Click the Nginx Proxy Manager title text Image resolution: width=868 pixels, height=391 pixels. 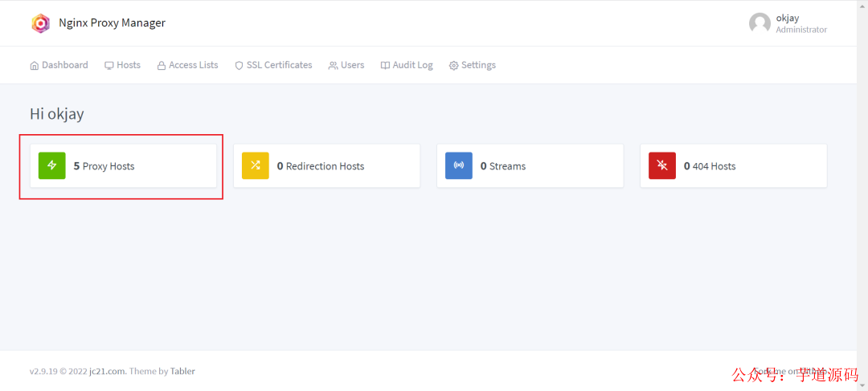coord(113,23)
